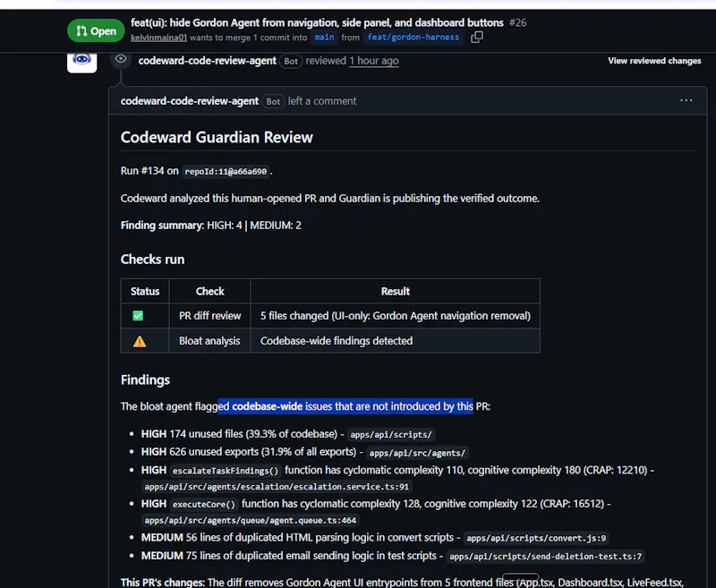This screenshot has height=588, width=716.
Task: Open the '1 hour ago' review timestamp
Action: point(373,61)
